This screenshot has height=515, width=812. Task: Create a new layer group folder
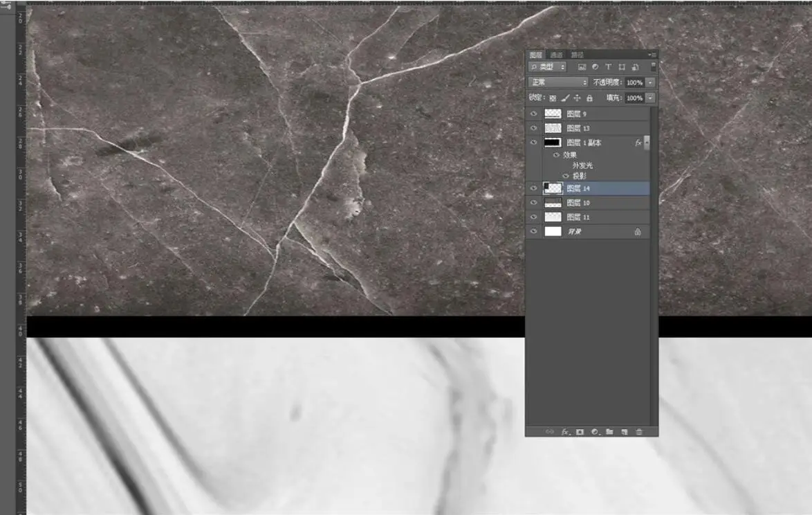[x=609, y=432]
